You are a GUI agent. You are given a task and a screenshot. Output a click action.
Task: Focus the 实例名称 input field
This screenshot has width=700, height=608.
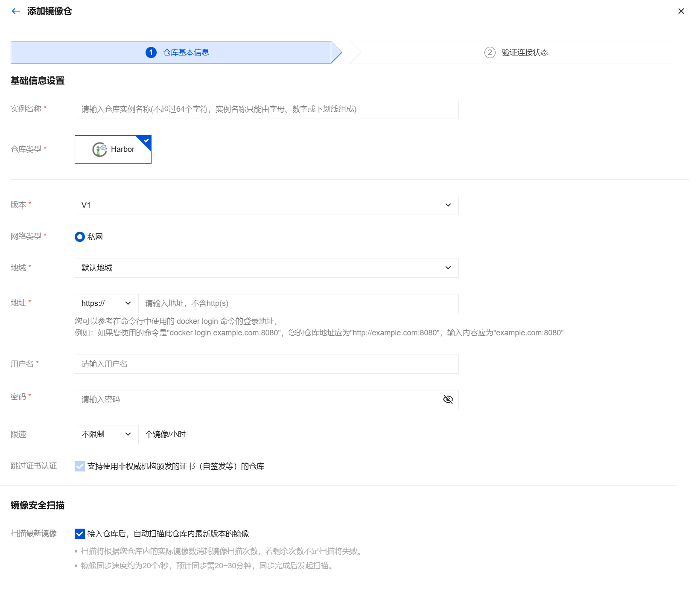point(266,109)
